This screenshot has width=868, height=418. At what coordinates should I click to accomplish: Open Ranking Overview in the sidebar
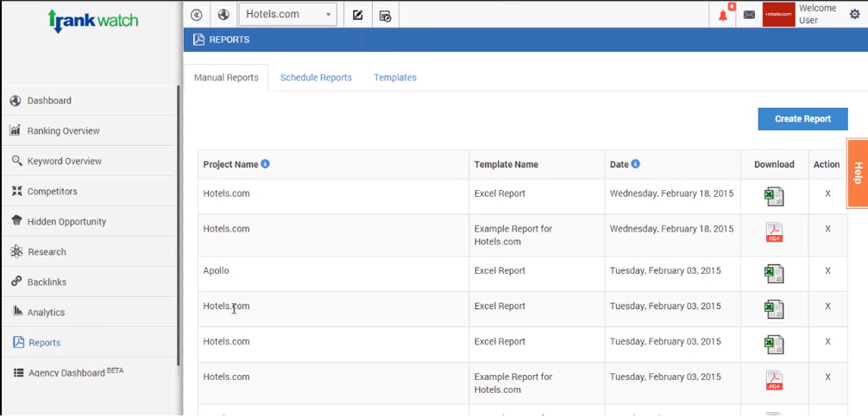(x=63, y=131)
